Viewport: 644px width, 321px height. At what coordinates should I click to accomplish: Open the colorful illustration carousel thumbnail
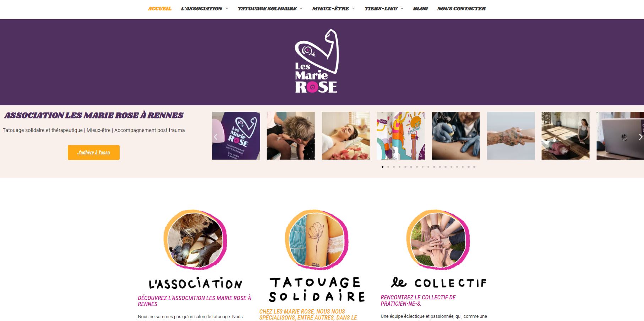pyautogui.click(x=401, y=135)
